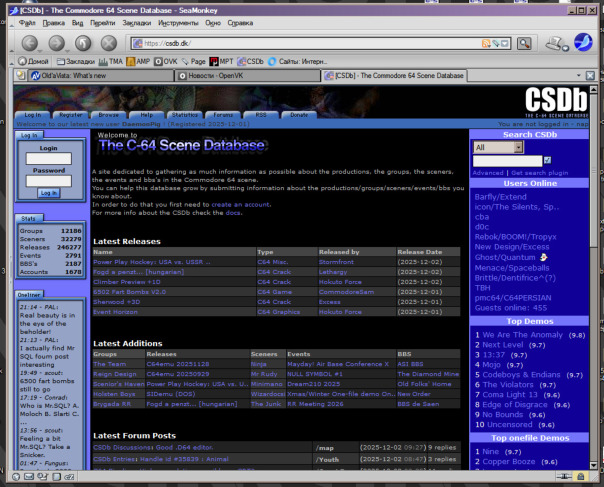The image size is (604, 487).
Task: Click the SeaMonkey throbber logo
Action: (583, 42)
